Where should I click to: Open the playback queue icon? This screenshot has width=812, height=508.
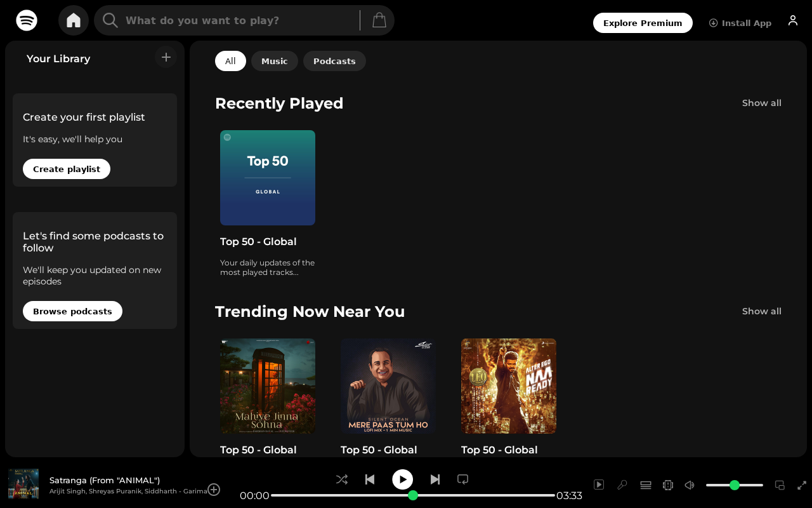pyautogui.click(x=646, y=485)
